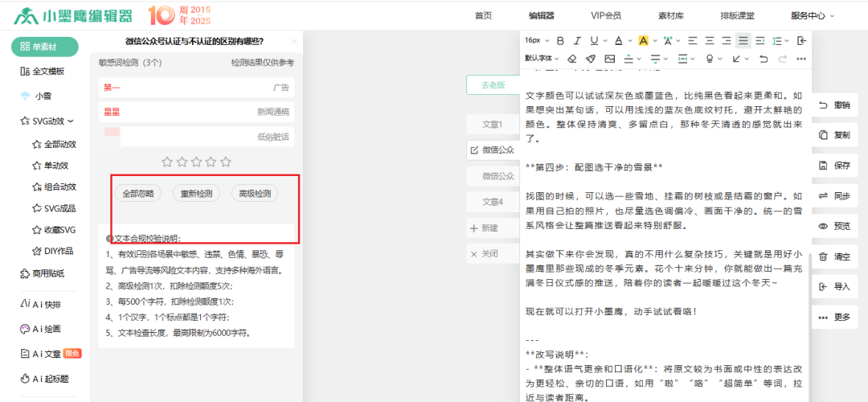Open the 排版课堂 nav item
The image size is (868, 402).
(x=737, y=15)
